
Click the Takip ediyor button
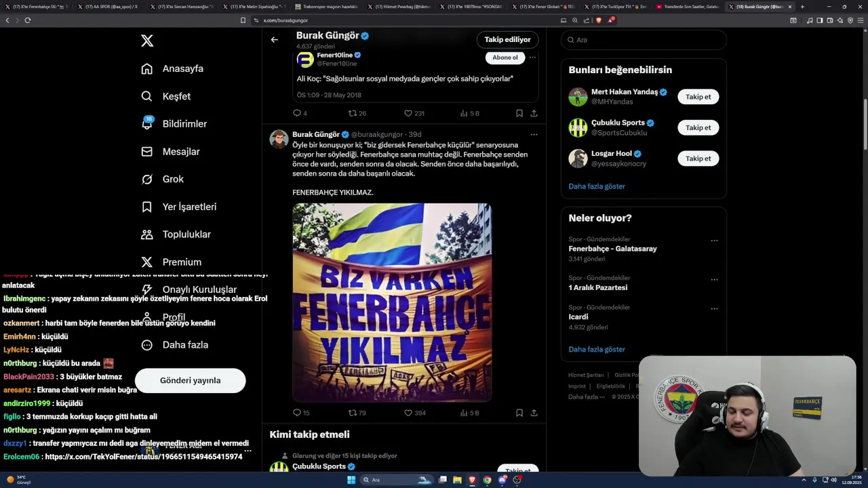pos(507,39)
